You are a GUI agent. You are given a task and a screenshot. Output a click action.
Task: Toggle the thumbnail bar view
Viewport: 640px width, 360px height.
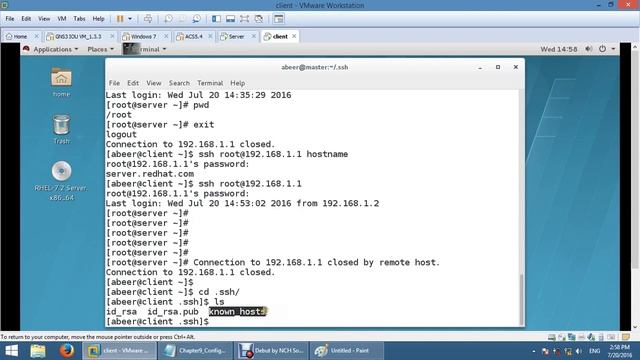[230, 19]
